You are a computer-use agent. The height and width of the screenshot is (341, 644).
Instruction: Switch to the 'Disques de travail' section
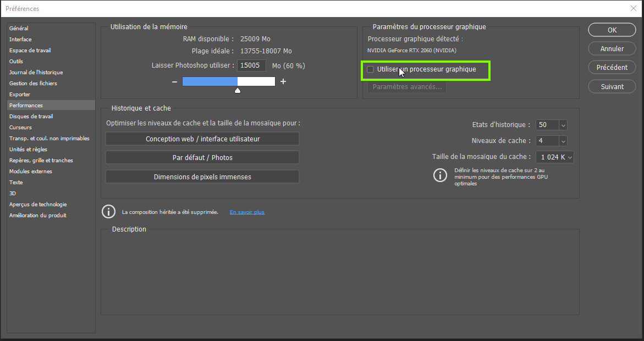31,116
